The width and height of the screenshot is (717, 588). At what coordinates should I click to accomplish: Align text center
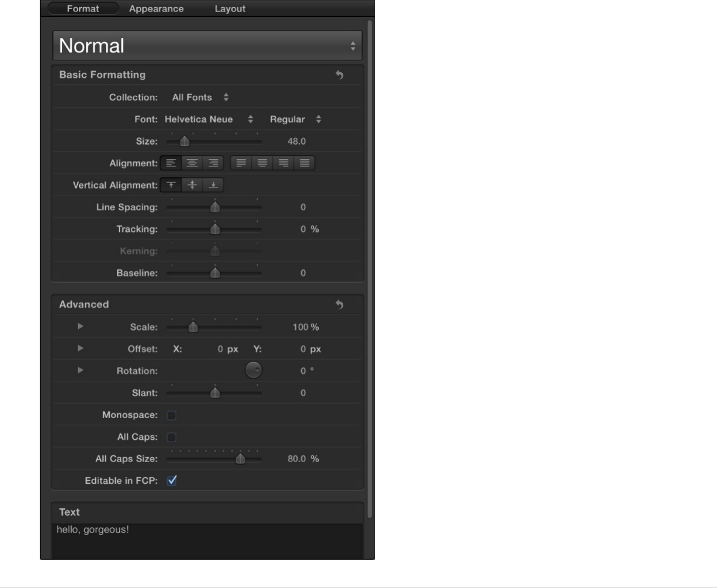pos(192,163)
